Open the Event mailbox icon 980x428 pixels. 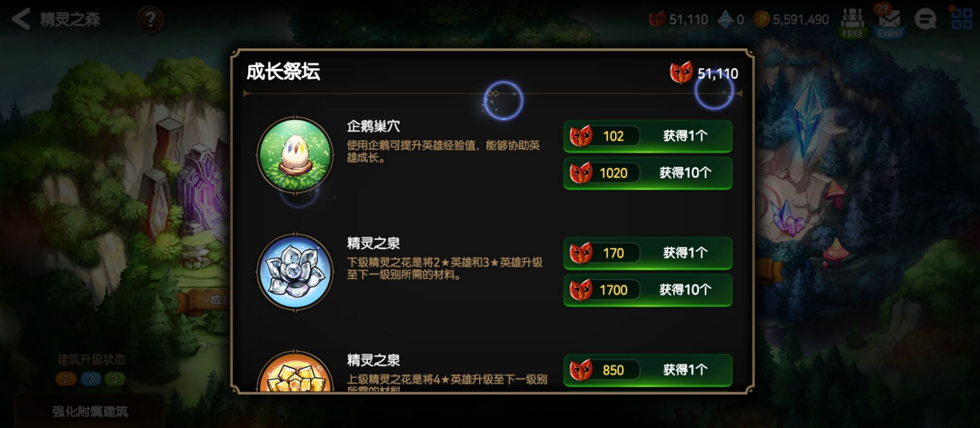(x=890, y=23)
